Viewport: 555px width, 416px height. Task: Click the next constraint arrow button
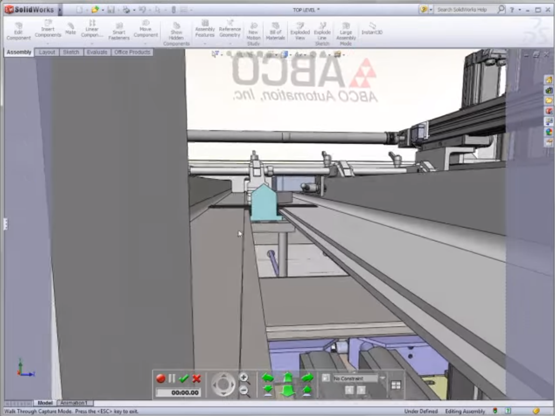pyautogui.click(x=361, y=390)
